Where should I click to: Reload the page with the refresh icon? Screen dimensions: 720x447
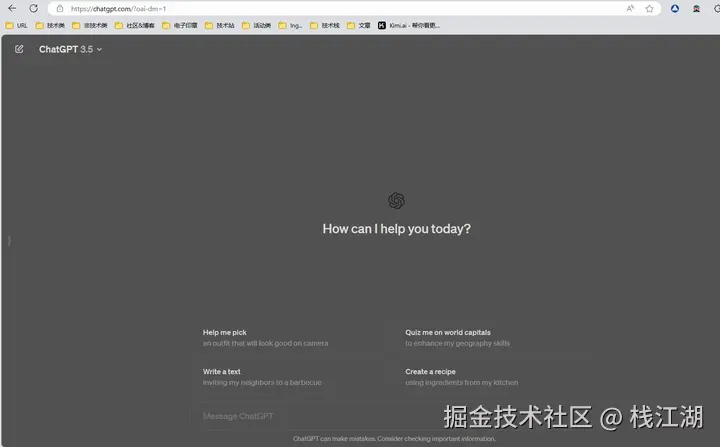pyautogui.click(x=34, y=8)
